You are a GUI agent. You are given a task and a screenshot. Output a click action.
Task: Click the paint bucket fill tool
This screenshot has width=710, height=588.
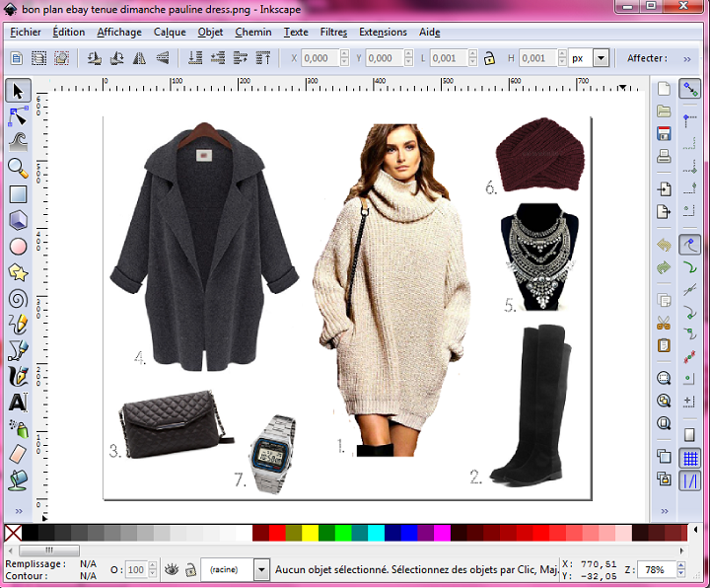17,479
